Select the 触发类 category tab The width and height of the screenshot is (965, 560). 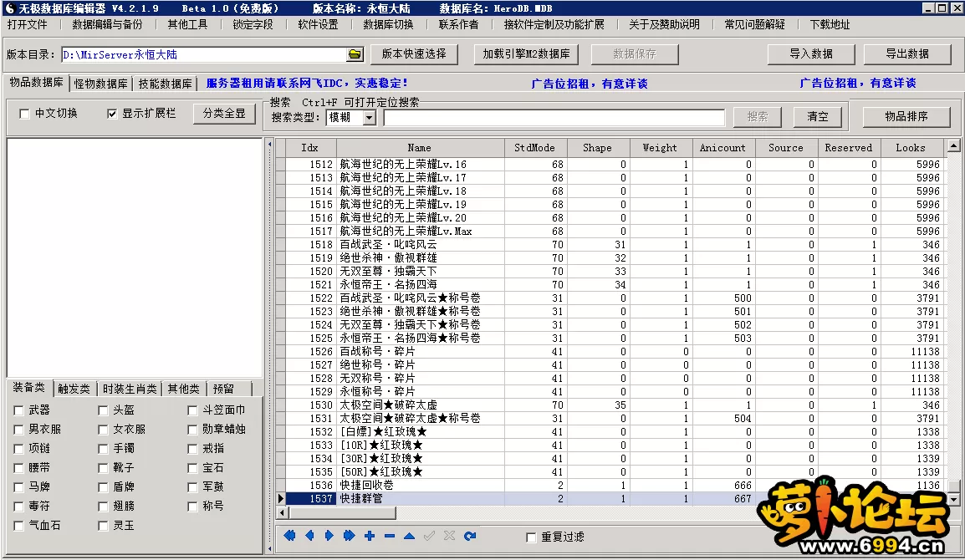click(x=74, y=389)
